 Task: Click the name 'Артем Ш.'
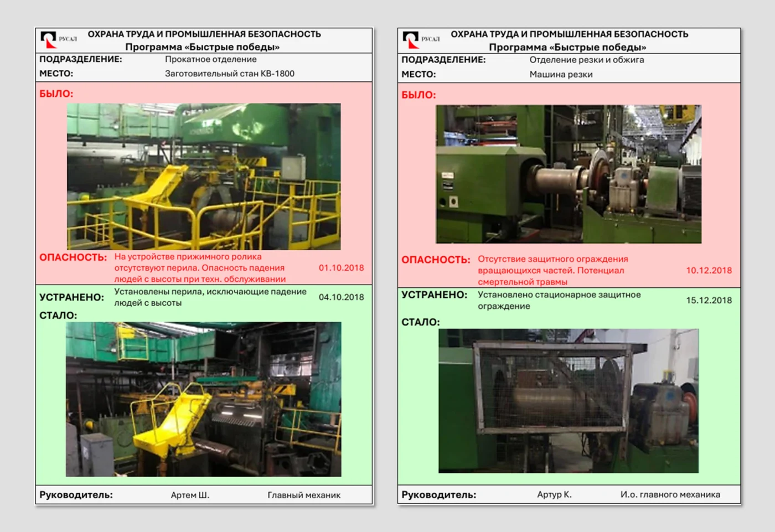coord(190,495)
